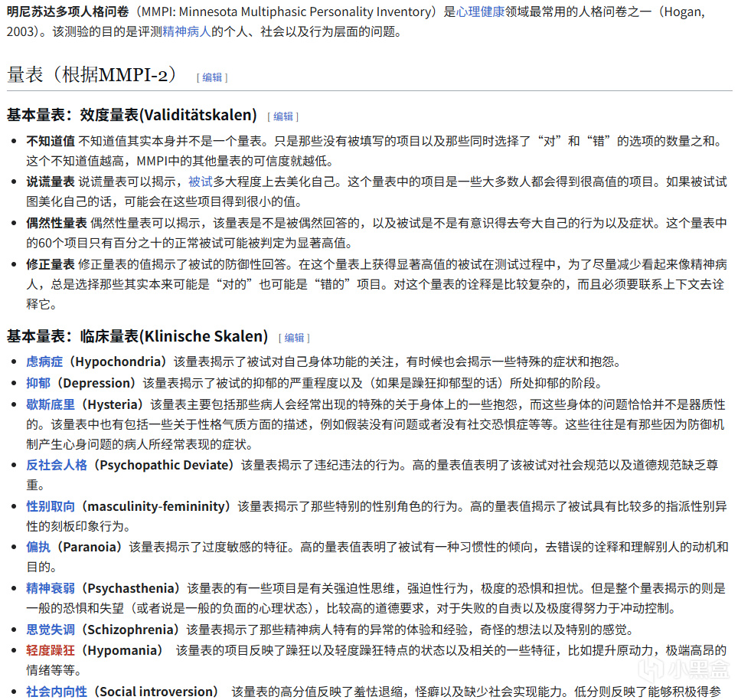Click the heading 基本量表：临床量表(Klinische Skalen)
Viewport: 751px width, 700px height.
tap(138, 336)
